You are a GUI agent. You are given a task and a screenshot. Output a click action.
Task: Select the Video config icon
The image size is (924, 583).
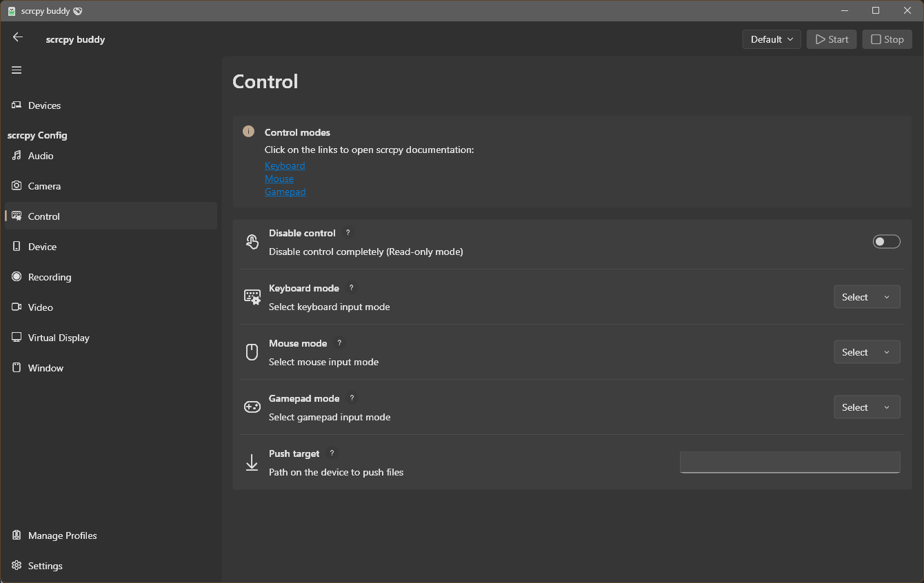(15, 307)
